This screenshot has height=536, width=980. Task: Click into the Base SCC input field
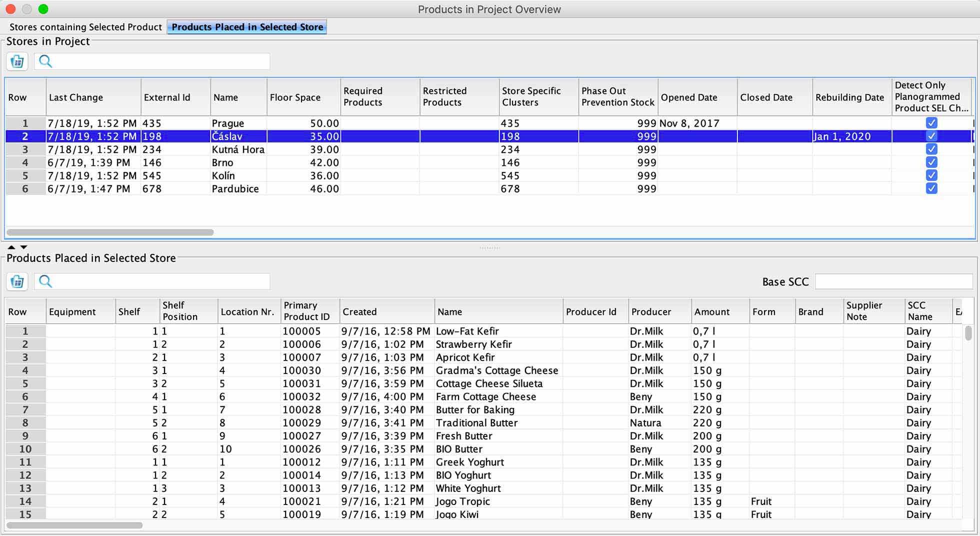coord(893,281)
